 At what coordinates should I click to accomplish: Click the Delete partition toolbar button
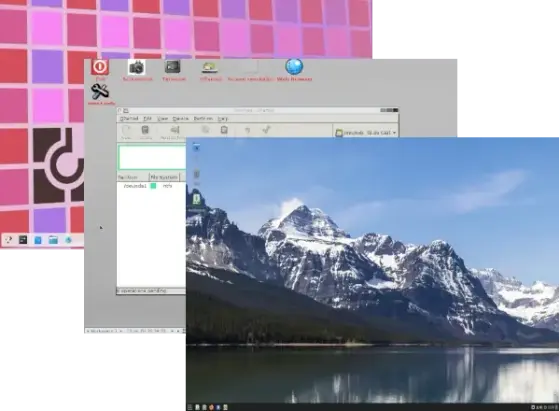[x=145, y=132]
